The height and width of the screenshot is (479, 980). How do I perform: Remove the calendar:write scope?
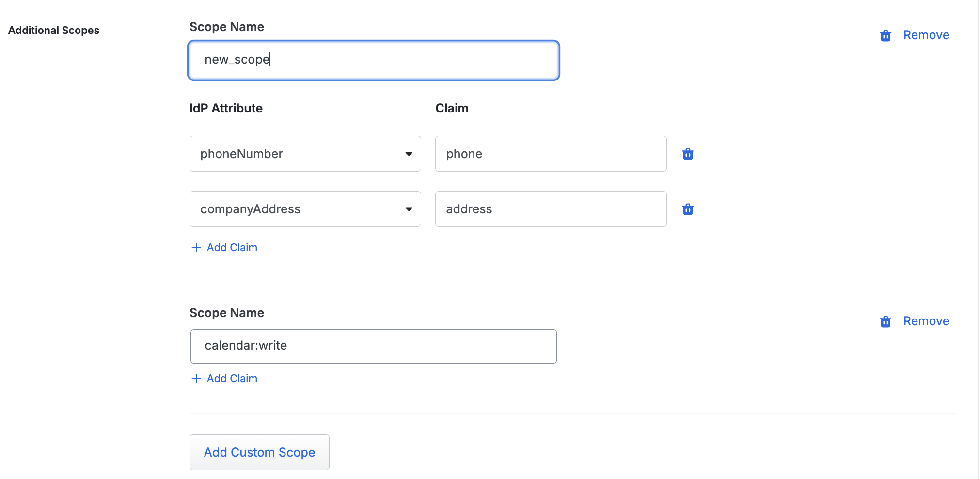point(926,320)
